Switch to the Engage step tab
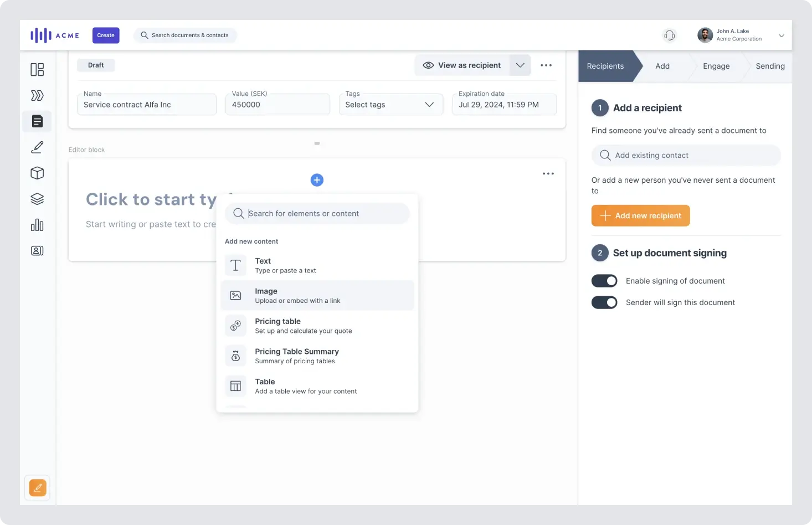This screenshot has height=525, width=812. 715,66
